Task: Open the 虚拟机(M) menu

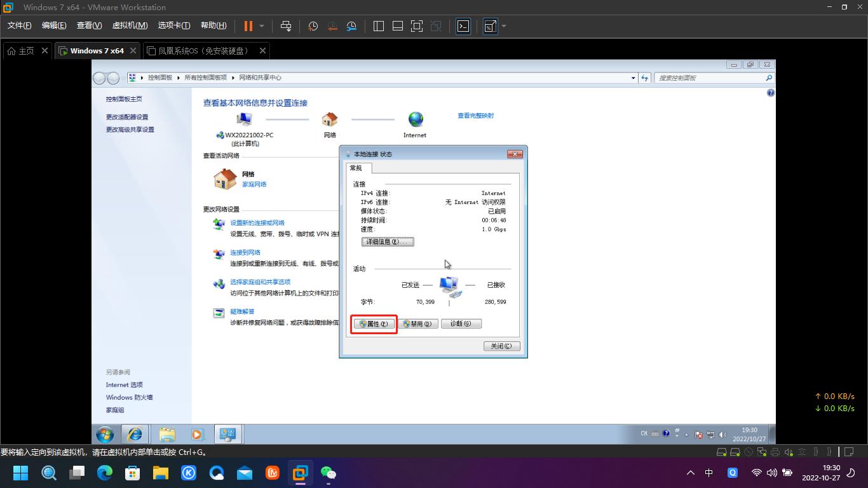Action: tap(130, 25)
